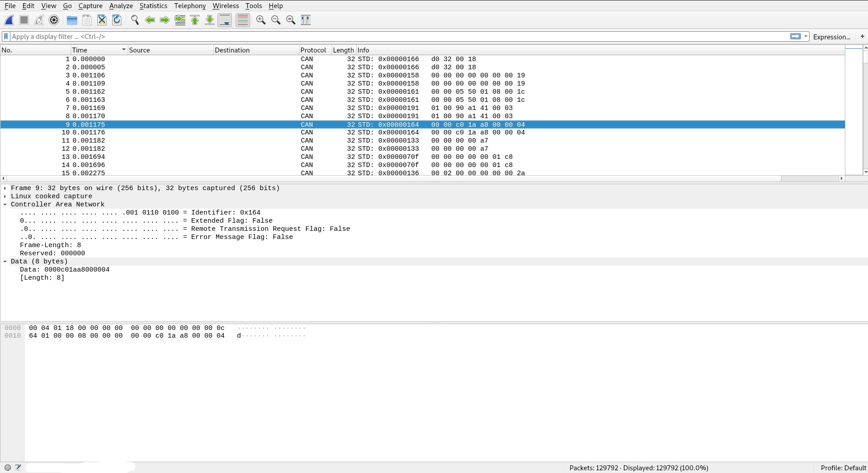This screenshot has width=868, height=473.
Task: Expand the Linux cooked capture details
Action: [x=5, y=196]
